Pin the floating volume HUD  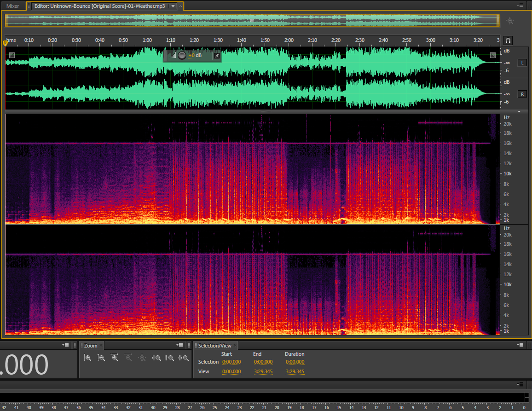(x=216, y=56)
